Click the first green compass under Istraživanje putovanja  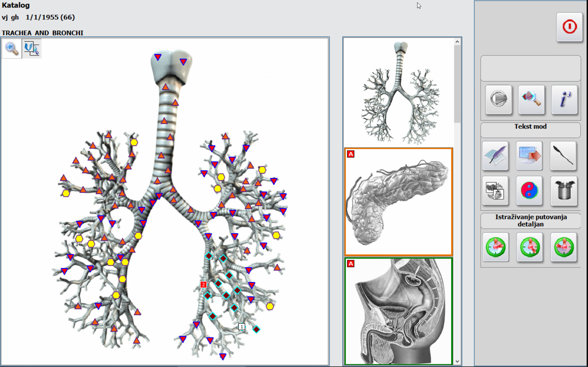pyautogui.click(x=495, y=247)
